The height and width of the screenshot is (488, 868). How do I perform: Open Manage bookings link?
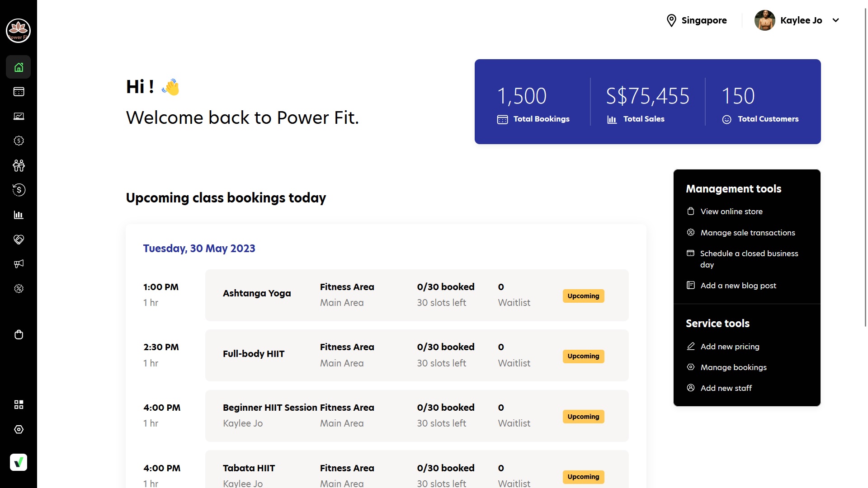pos(733,367)
